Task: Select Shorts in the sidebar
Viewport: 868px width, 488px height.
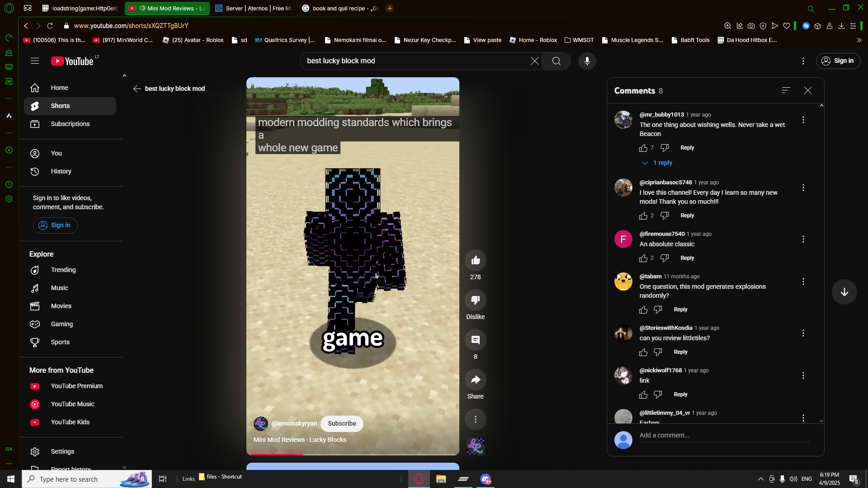Action: [70, 106]
